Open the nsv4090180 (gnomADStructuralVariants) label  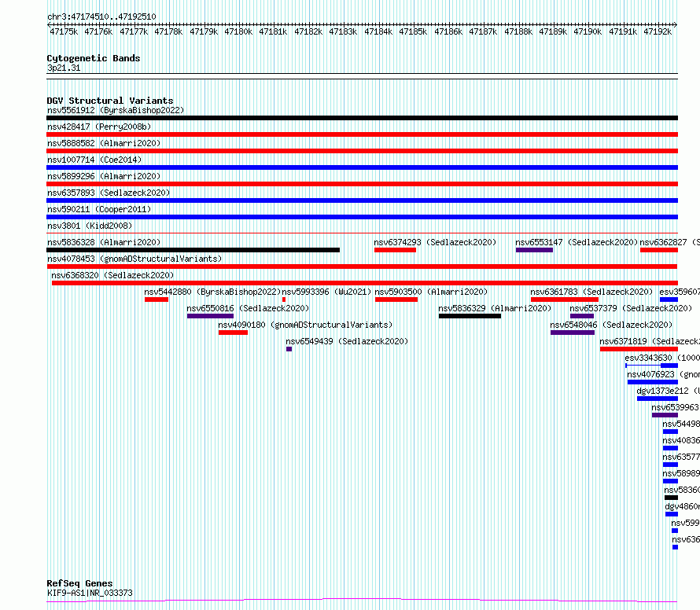pos(305,325)
